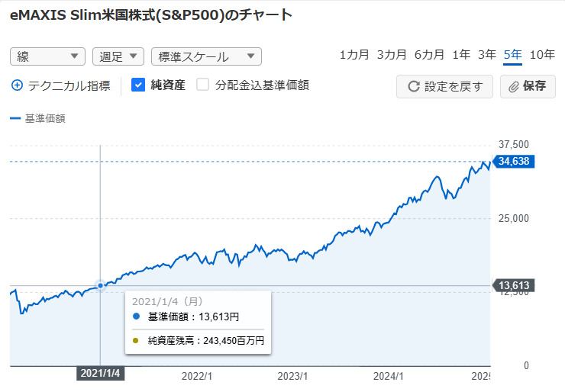Click the 保存 save button
This screenshot has height=392, width=565.
(x=528, y=86)
